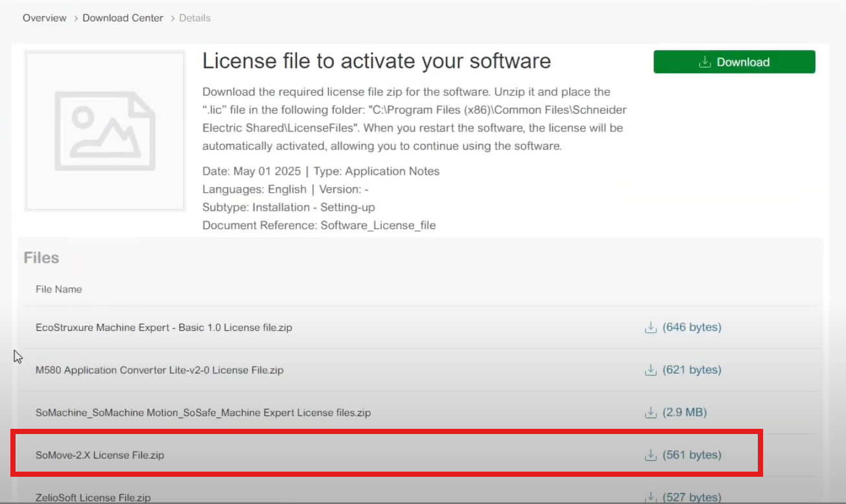Viewport: 846px width, 504px height.
Task: Open EcoStruxure Machine Expert - Basic 1.0 License file.zip
Action: coord(164,328)
